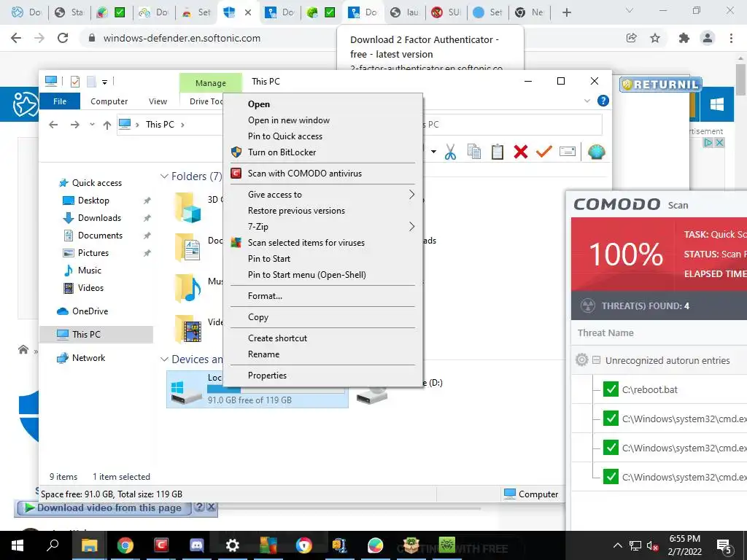Image resolution: width=747 pixels, height=560 pixels.
Task: Expand the Give access to submenu
Action: pos(411,194)
